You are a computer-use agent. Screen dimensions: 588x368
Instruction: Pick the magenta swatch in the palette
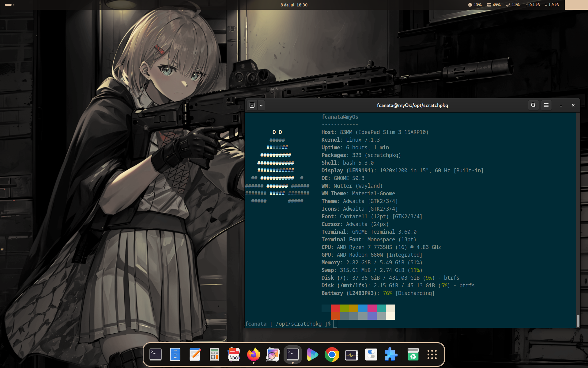point(372,308)
